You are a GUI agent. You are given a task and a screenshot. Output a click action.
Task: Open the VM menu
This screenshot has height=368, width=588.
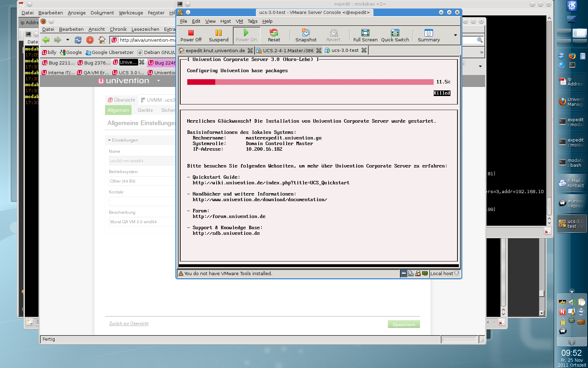point(239,21)
